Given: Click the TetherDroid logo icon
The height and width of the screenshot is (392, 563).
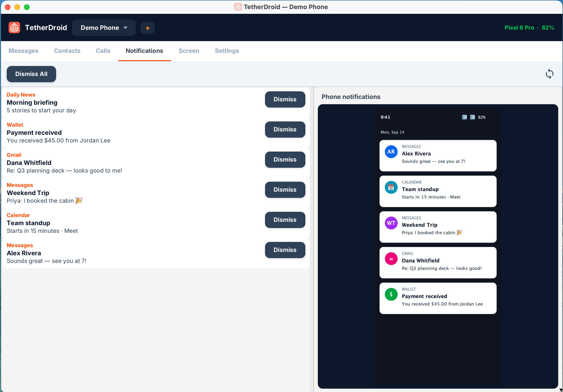Looking at the screenshot, I should 14,27.
